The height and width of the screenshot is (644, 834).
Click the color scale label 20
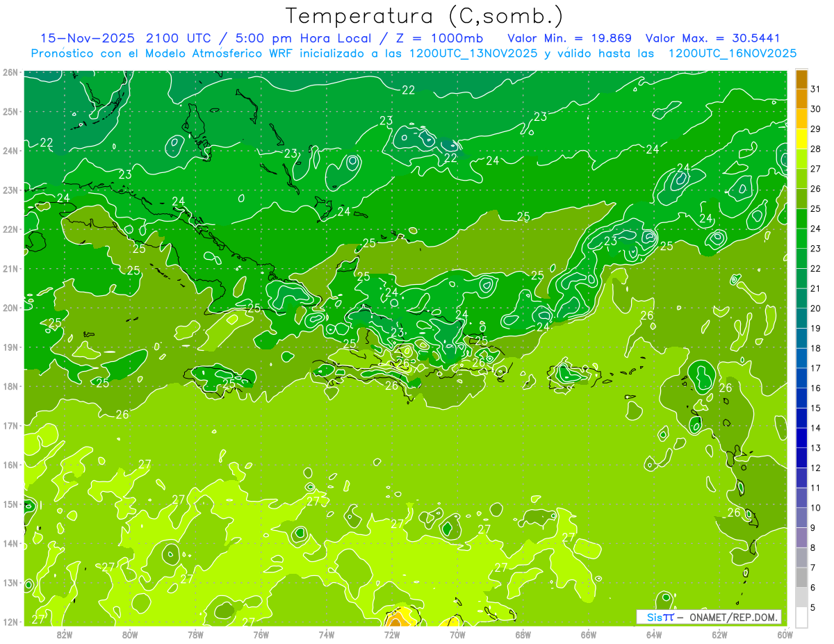815,308
